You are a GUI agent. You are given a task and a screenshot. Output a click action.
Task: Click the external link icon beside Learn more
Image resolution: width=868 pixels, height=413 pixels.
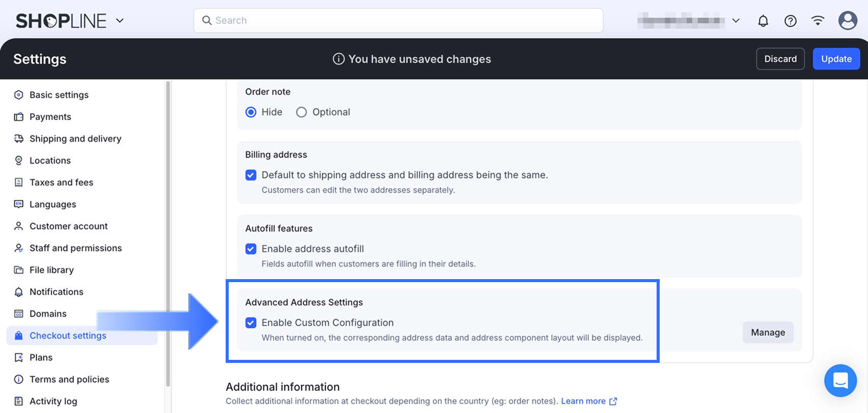613,401
